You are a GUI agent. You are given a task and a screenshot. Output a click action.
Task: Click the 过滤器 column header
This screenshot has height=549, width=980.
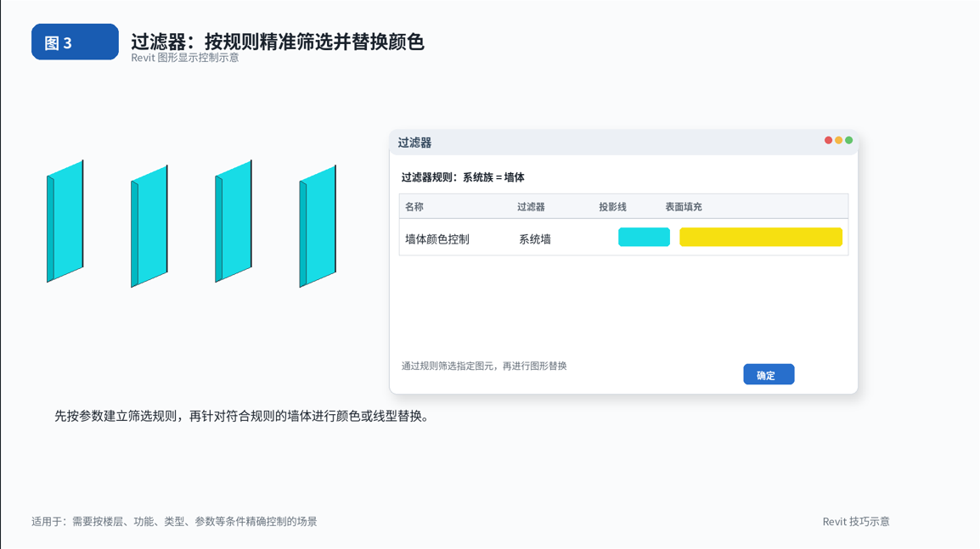click(531, 207)
